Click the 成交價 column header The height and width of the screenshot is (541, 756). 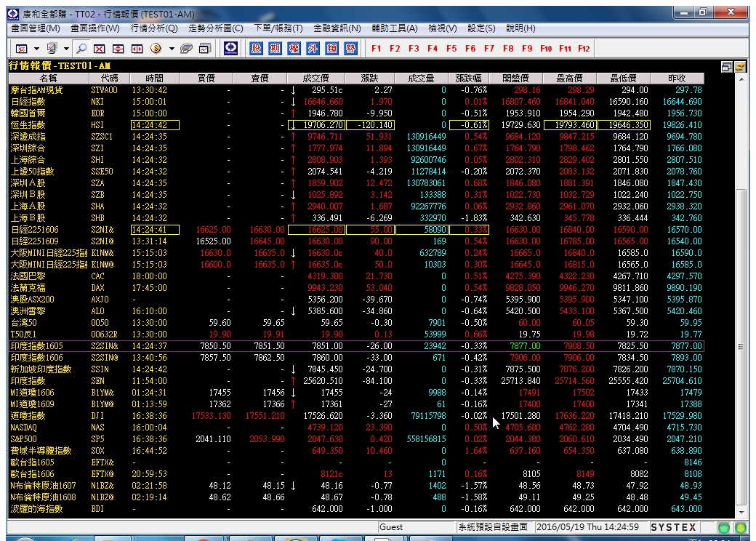[x=315, y=78]
